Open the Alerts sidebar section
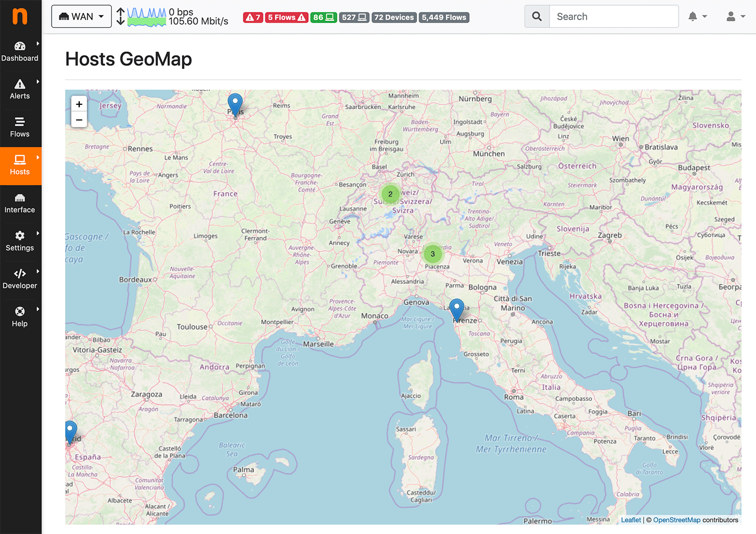756x534 pixels. pos(20,90)
